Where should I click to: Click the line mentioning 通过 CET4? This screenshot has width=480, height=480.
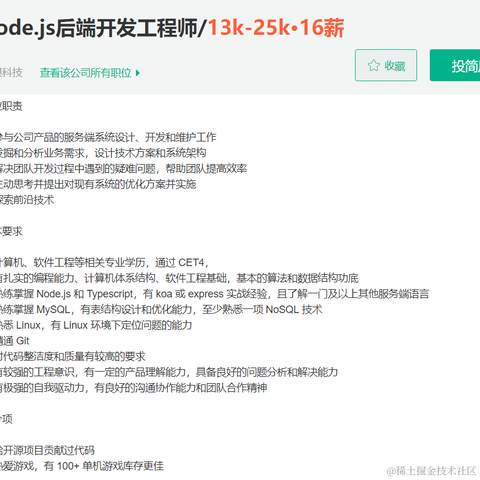[104, 262]
